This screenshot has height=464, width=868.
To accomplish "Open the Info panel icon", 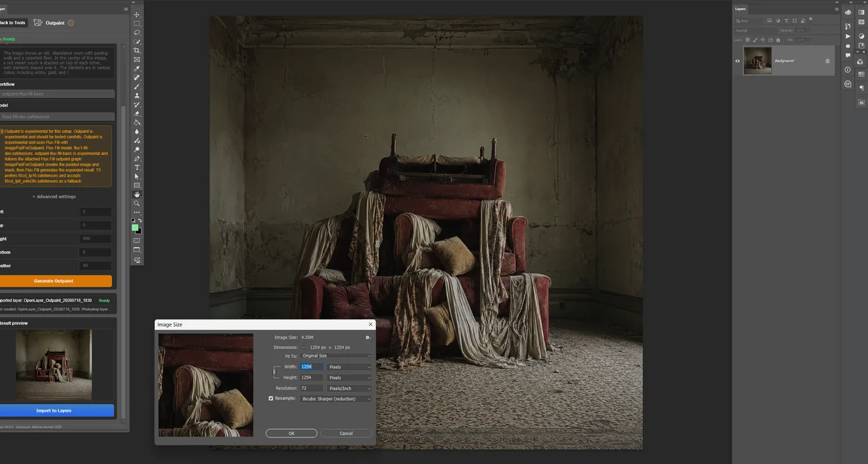I will (848, 69).
